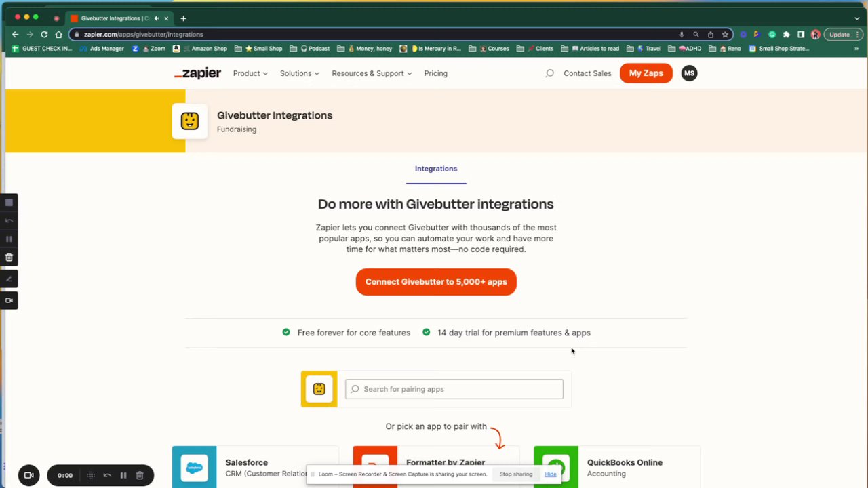Image resolution: width=868 pixels, height=488 pixels.
Task: Click the Salesforce app name
Action: click(x=247, y=462)
